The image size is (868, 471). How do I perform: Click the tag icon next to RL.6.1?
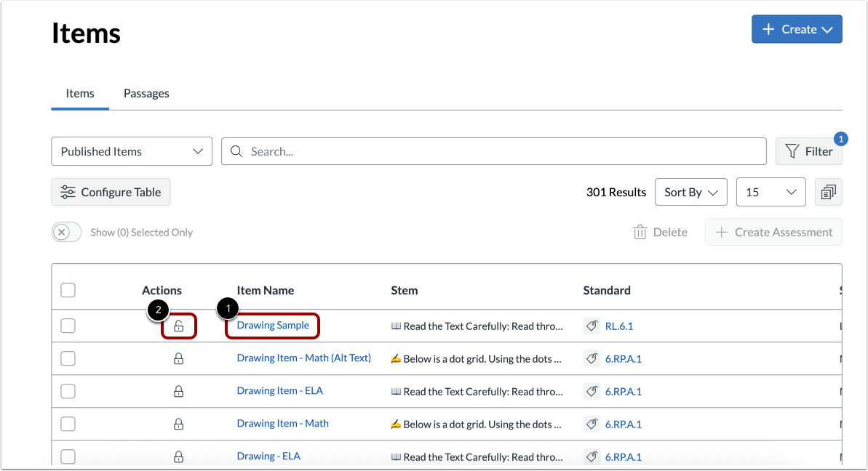coord(592,326)
